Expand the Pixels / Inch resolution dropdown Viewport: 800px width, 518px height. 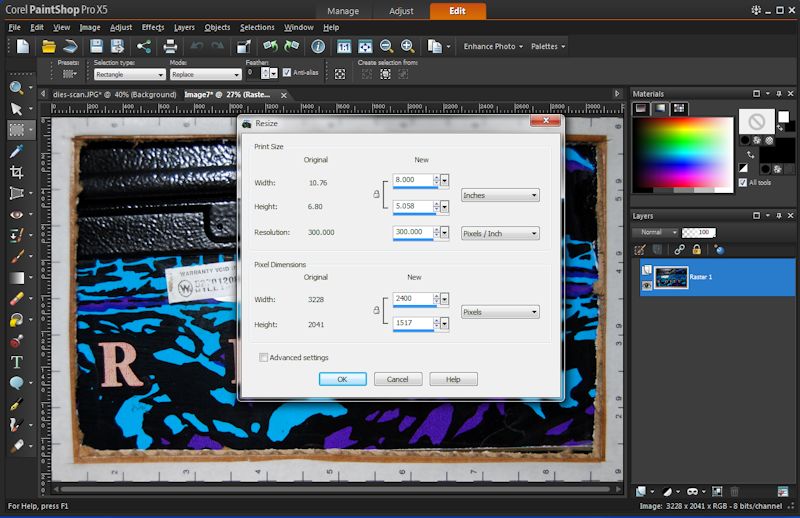[x=500, y=233]
